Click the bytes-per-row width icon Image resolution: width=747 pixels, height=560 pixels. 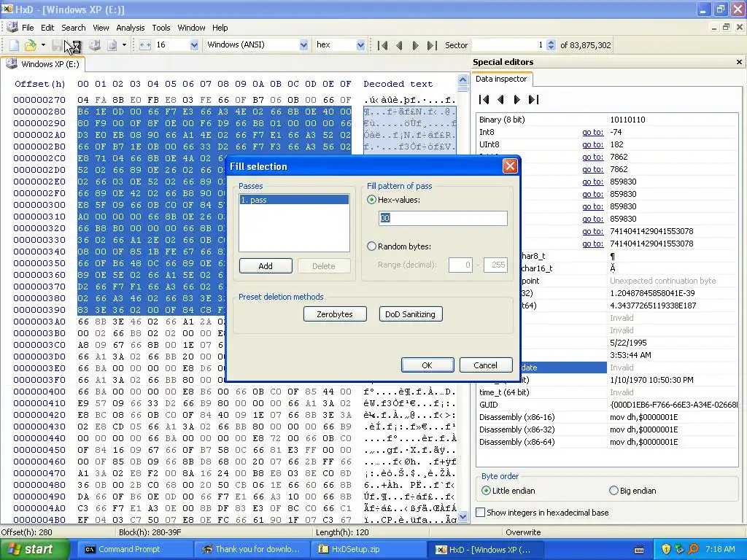click(145, 45)
